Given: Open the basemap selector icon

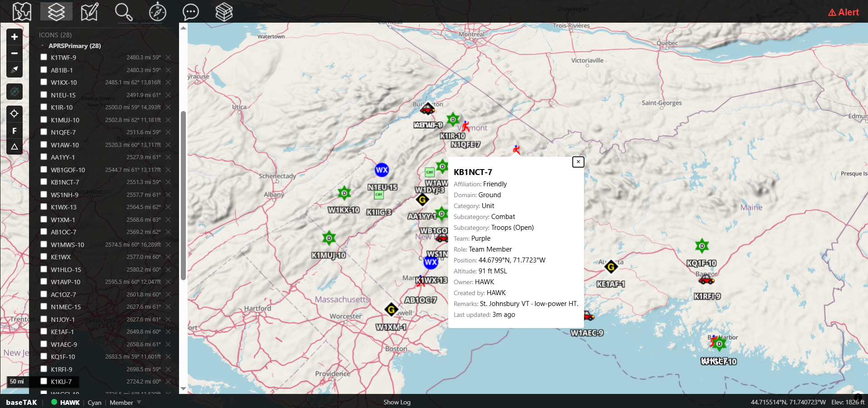Looking at the screenshot, I should pyautogui.click(x=22, y=11).
